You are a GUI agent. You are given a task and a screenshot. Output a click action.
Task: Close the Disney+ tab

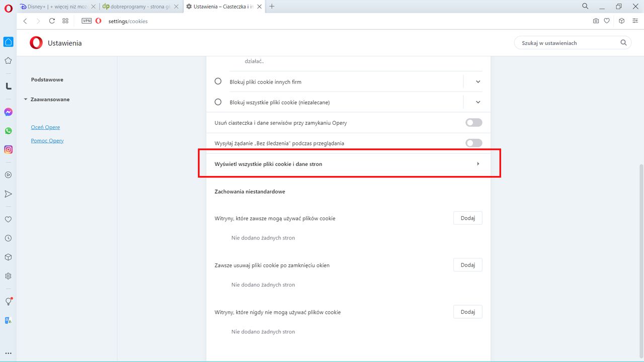93,7
